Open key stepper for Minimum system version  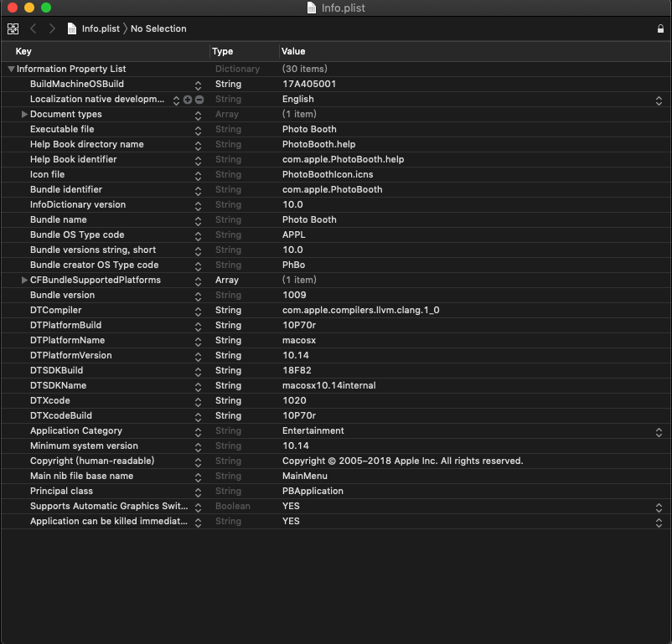198,447
